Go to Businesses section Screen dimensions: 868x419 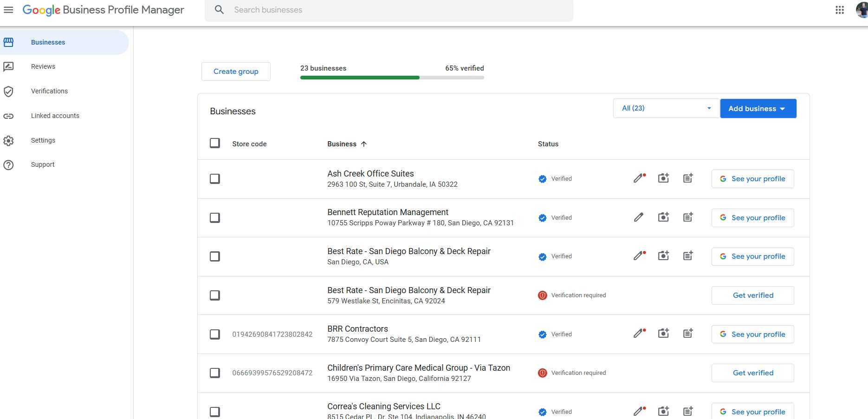(64, 42)
